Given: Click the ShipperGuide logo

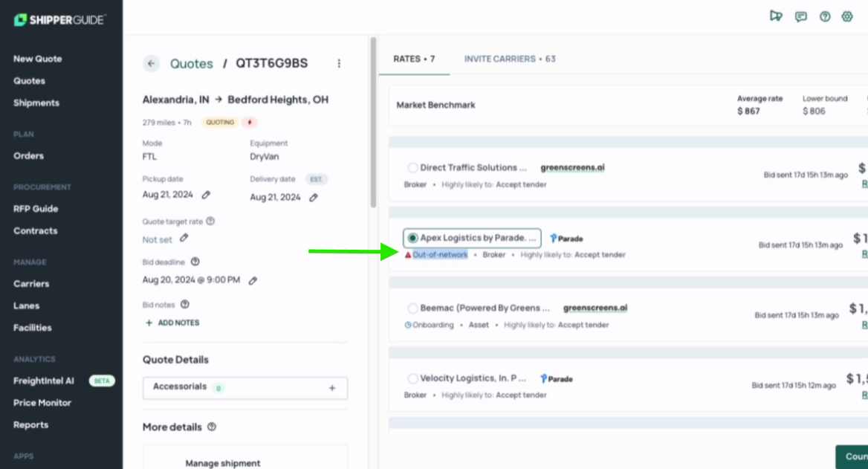Looking at the screenshot, I should click(x=59, y=20).
